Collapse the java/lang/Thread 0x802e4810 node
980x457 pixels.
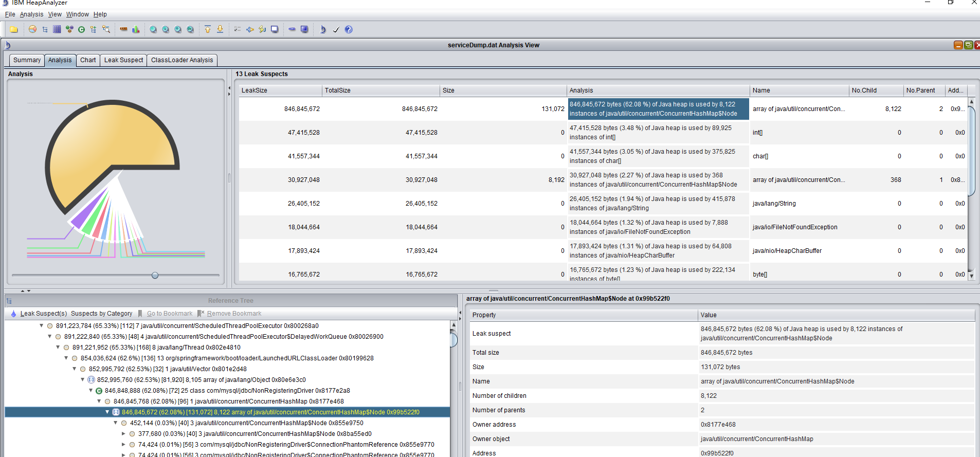coord(58,347)
